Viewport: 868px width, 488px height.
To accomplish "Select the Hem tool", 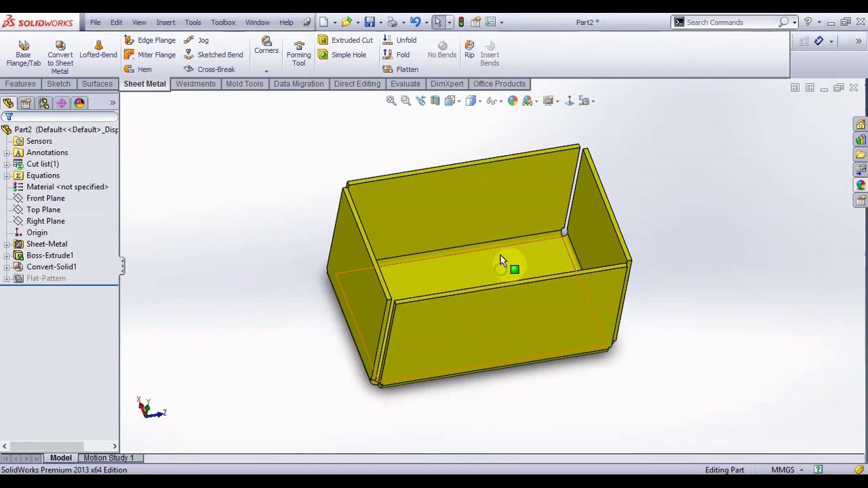I will tap(138, 69).
